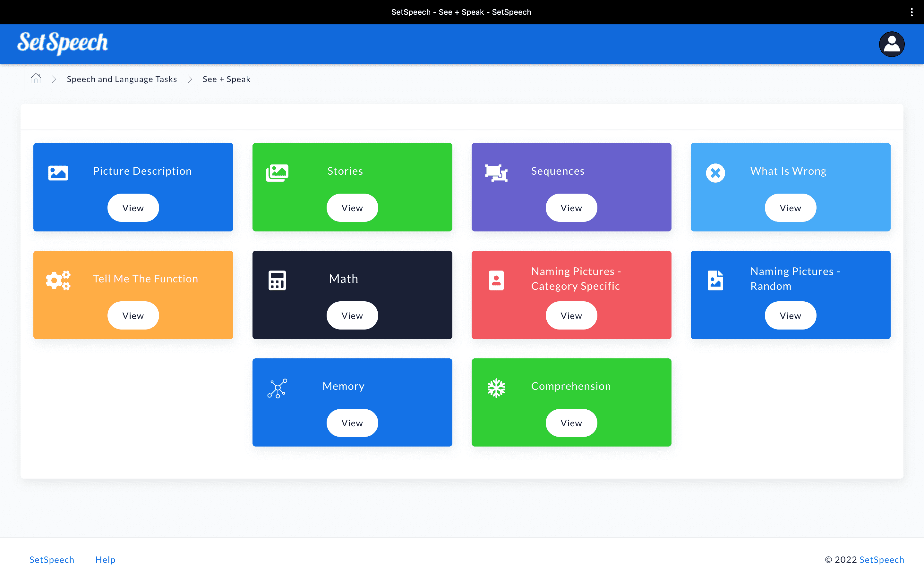This screenshot has height=577, width=924.
Task: Click the Memory network nodes icon
Action: tap(277, 388)
